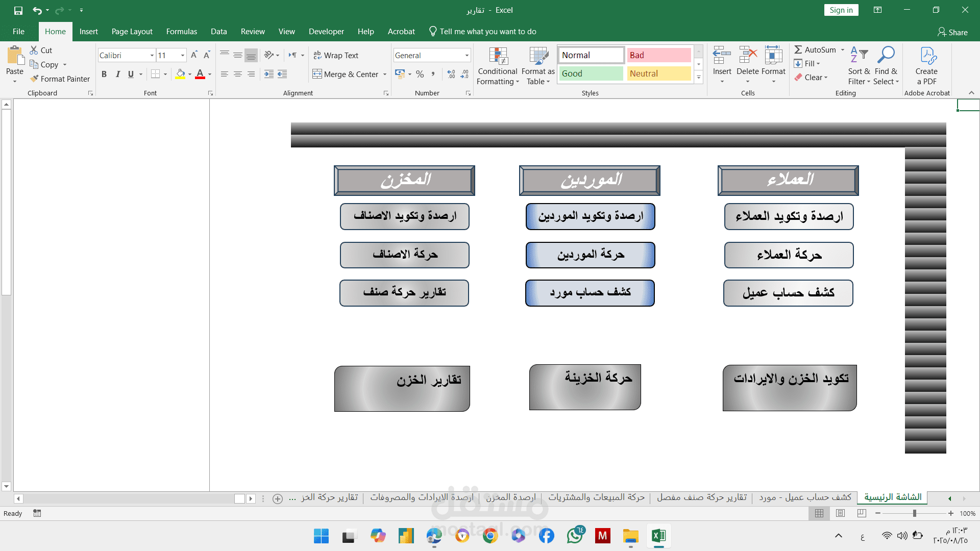This screenshot has width=980, height=551.
Task: Click the Format Painter brush icon
Action: pyautogui.click(x=34, y=79)
